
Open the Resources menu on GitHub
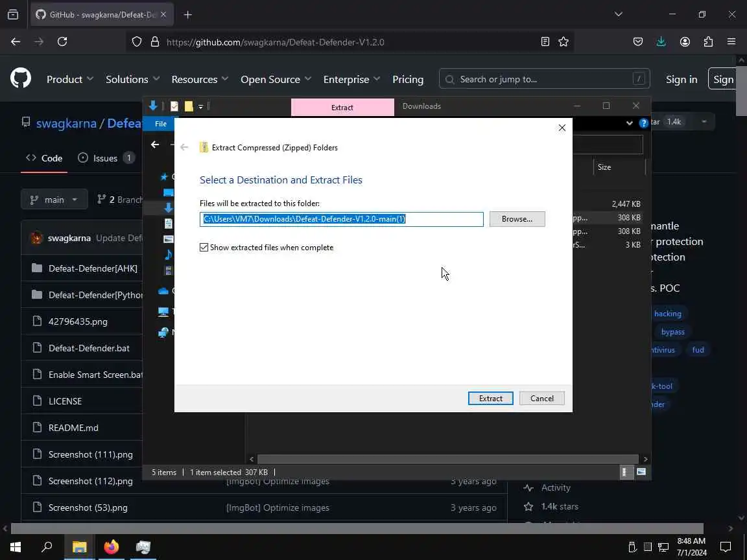200,80
